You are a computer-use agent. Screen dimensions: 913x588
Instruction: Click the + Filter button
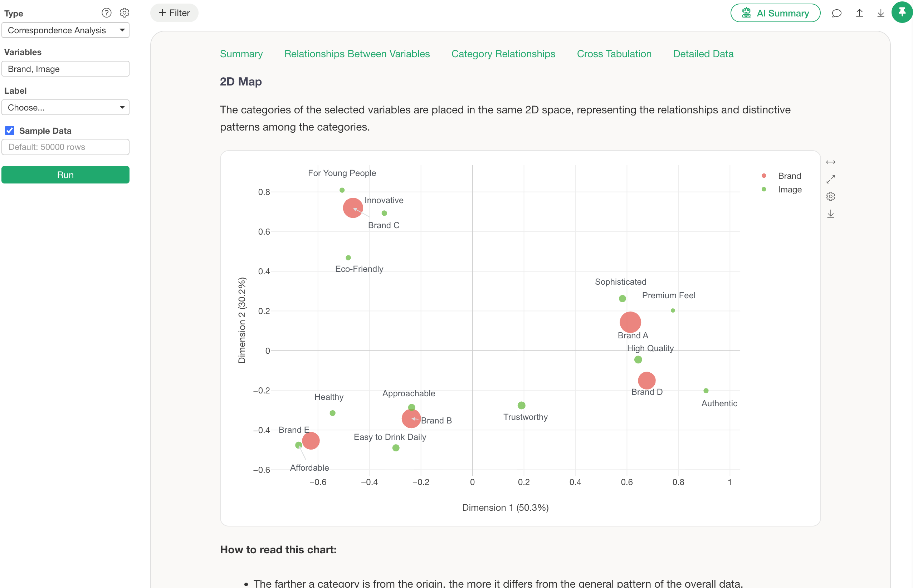click(174, 13)
